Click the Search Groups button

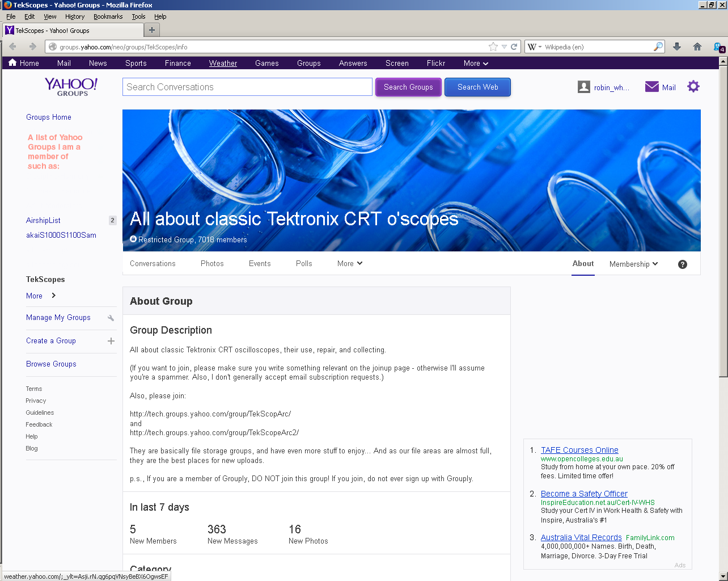[408, 87]
